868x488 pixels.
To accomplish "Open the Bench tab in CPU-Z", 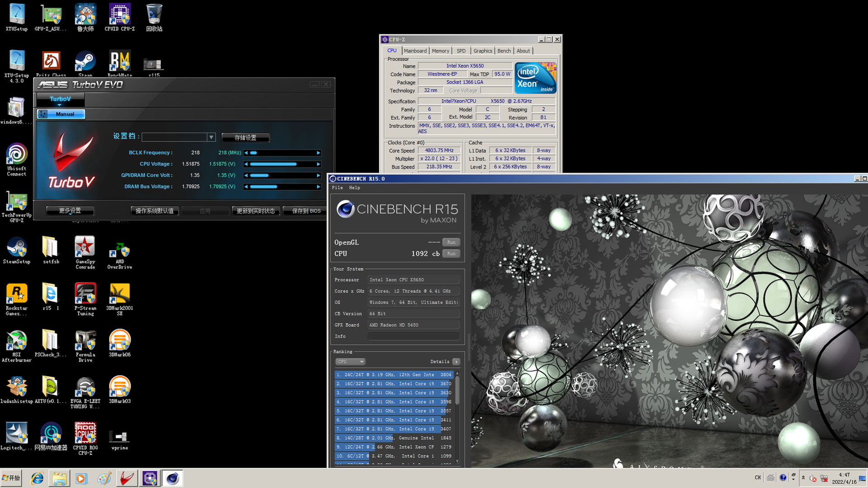I will coord(504,51).
